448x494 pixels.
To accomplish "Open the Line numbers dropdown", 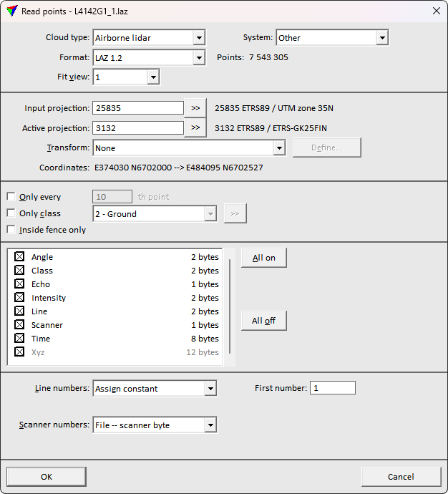I will pos(155,389).
